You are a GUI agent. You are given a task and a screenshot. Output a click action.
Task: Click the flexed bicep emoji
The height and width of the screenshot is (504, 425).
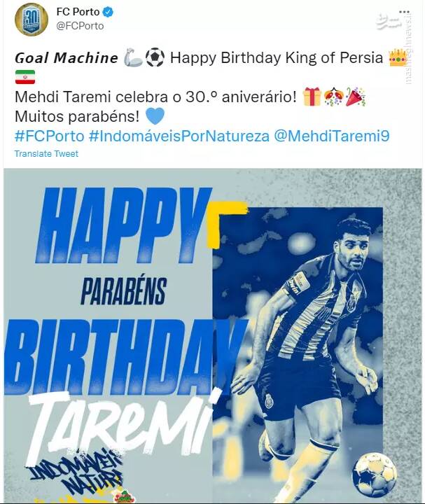pos(133,57)
